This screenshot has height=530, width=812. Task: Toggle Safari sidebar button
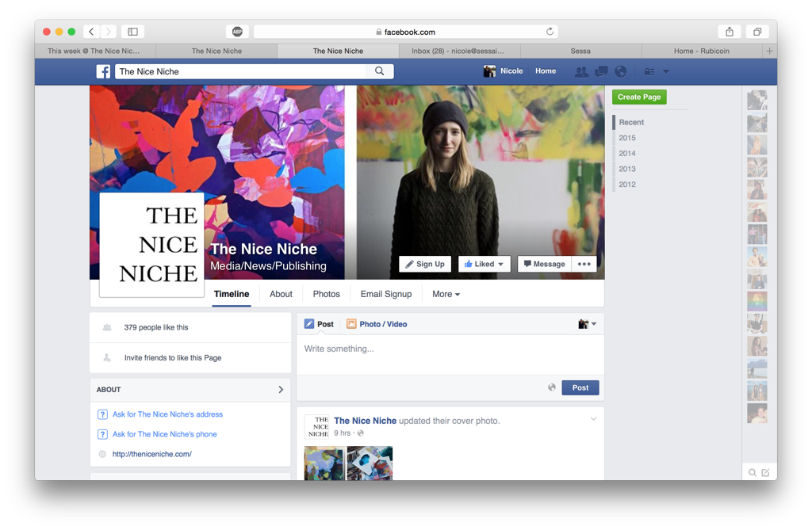click(132, 32)
